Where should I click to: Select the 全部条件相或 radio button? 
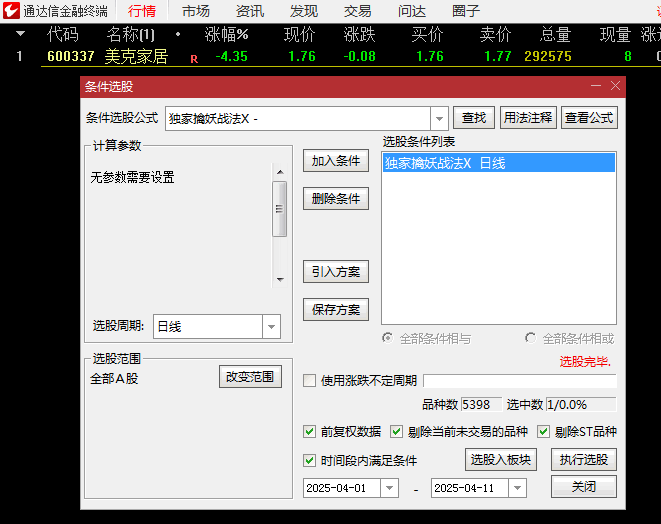coord(531,338)
